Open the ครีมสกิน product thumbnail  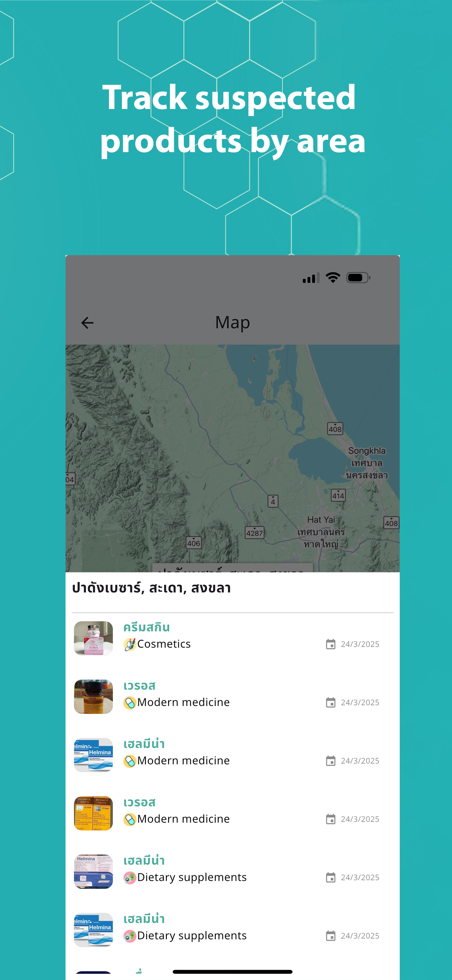93,638
